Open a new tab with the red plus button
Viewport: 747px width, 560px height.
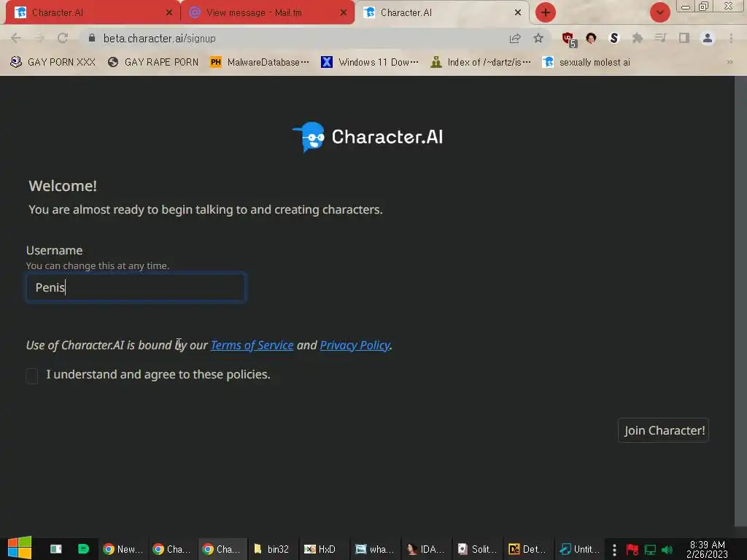click(546, 12)
